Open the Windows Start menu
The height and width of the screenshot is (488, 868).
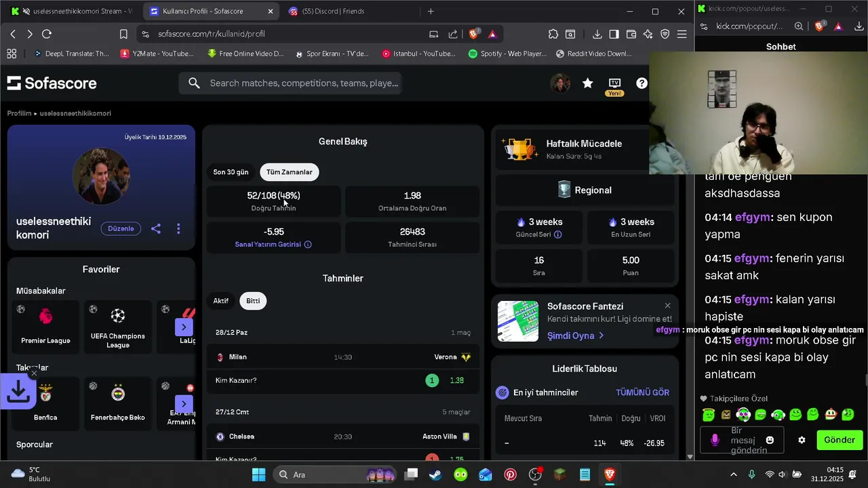pos(258,474)
